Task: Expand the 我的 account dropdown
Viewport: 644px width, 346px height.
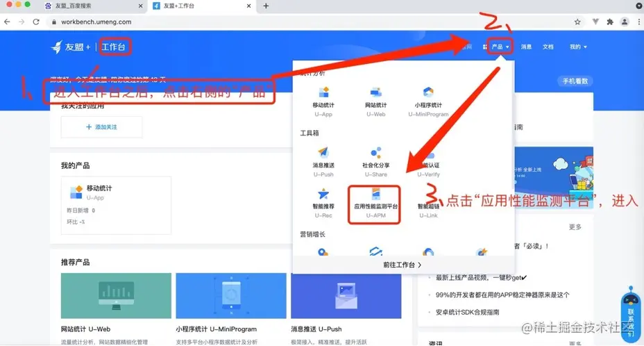Action: point(578,47)
